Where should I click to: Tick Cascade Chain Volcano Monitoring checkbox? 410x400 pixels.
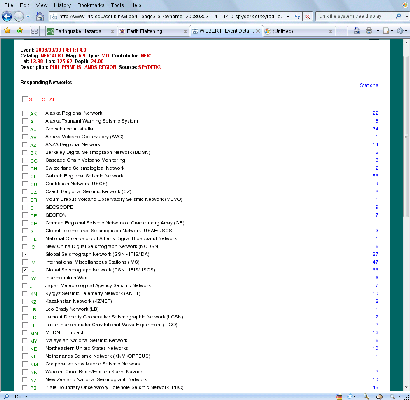coord(24,160)
